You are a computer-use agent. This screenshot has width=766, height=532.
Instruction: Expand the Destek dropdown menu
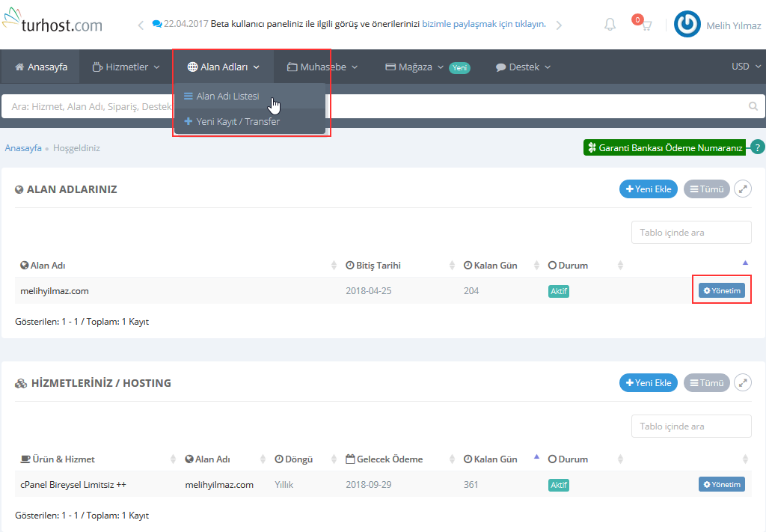[x=523, y=67]
